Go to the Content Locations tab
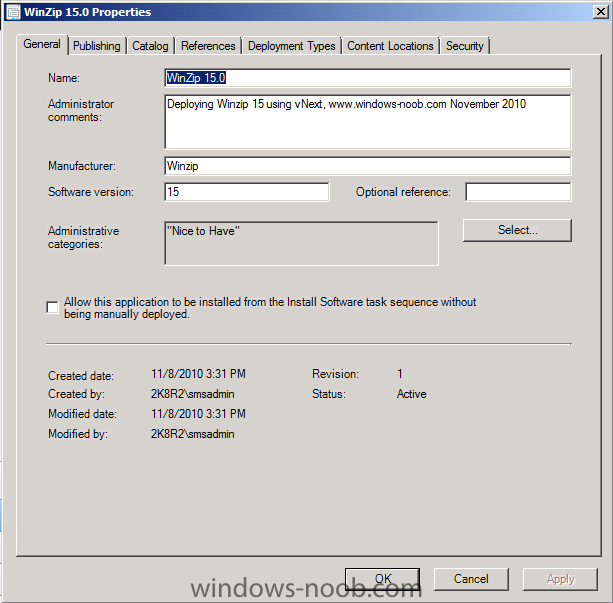This screenshot has height=603, width=613. point(390,46)
